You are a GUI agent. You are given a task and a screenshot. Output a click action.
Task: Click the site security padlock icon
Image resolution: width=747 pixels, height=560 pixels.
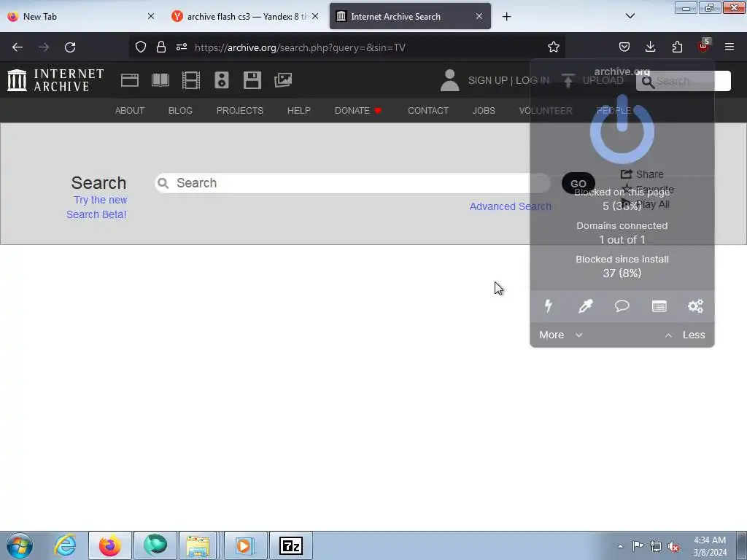tap(161, 47)
